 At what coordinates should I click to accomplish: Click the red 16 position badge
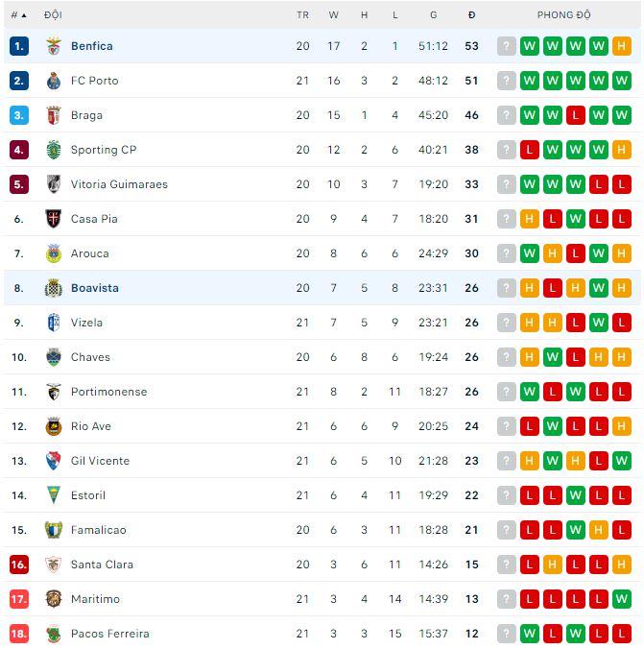pyautogui.click(x=19, y=565)
